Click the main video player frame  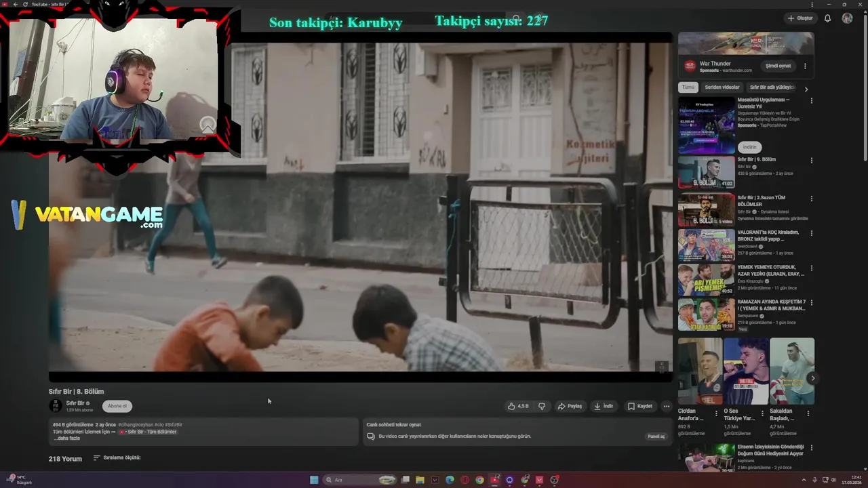[x=360, y=207]
